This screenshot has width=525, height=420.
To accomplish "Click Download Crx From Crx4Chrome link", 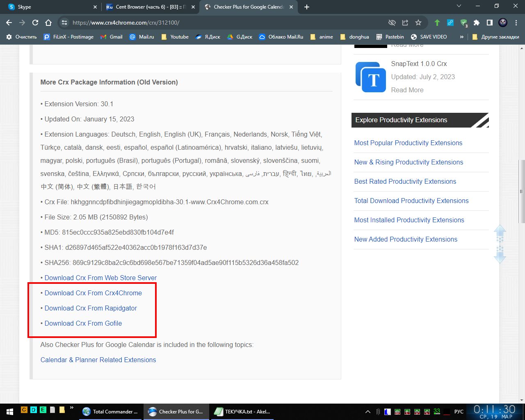I will [93, 293].
